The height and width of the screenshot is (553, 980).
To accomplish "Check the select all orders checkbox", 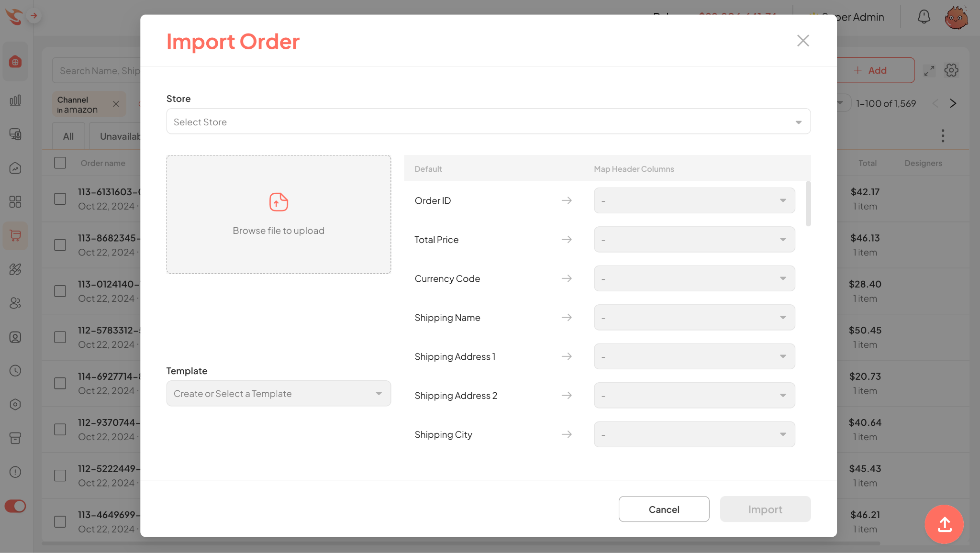I will pos(60,163).
